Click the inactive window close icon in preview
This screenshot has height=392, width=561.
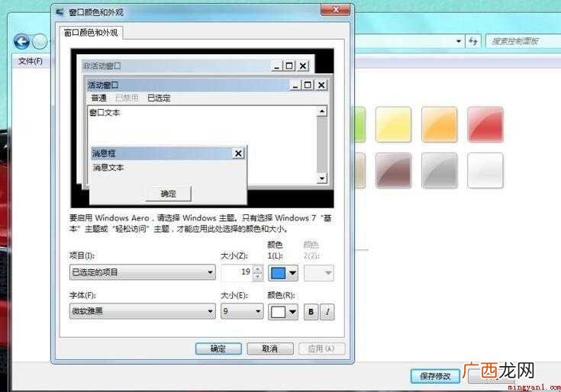303,66
